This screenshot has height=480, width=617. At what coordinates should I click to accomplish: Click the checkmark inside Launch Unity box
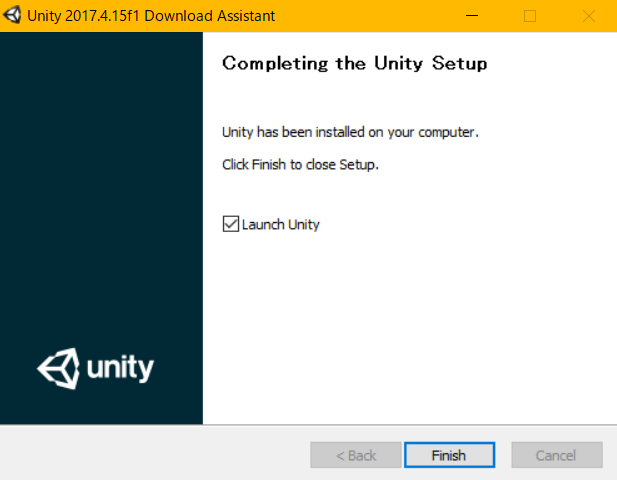[231, 224]
